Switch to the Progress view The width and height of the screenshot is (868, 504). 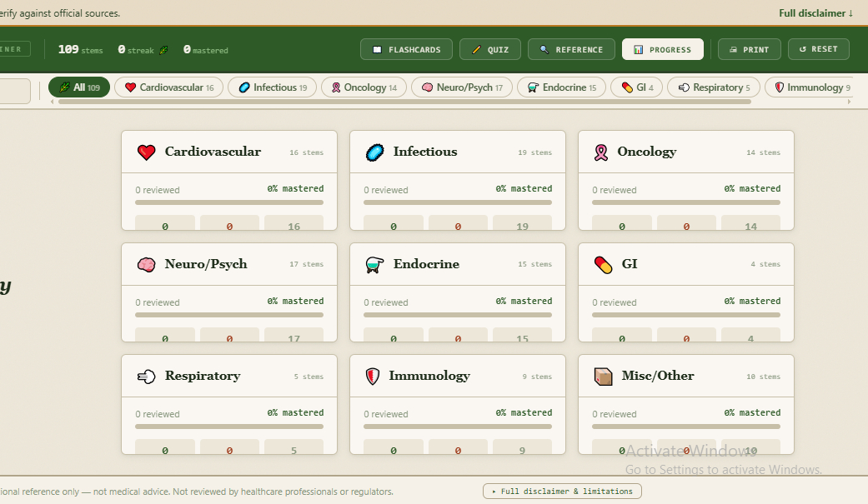coord(663,49)
